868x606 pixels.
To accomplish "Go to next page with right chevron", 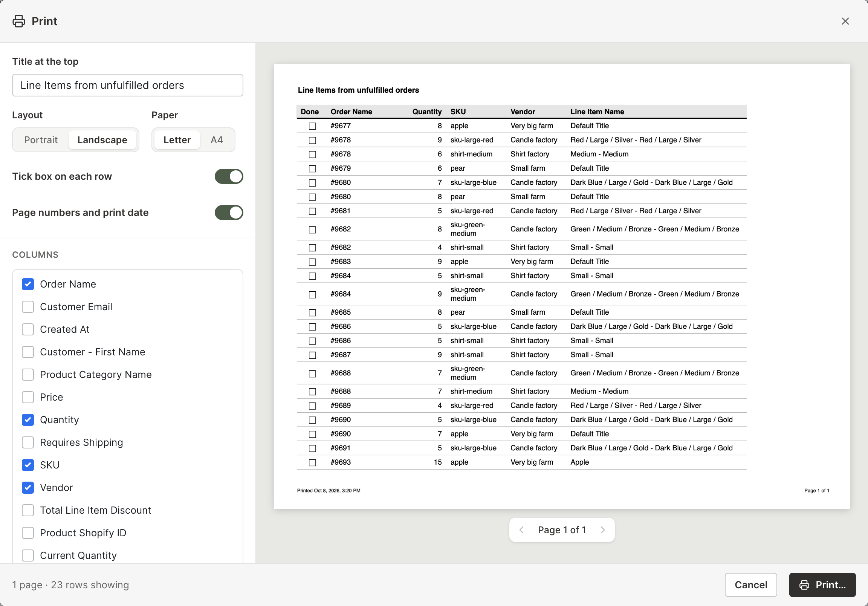I will (603, 529).
